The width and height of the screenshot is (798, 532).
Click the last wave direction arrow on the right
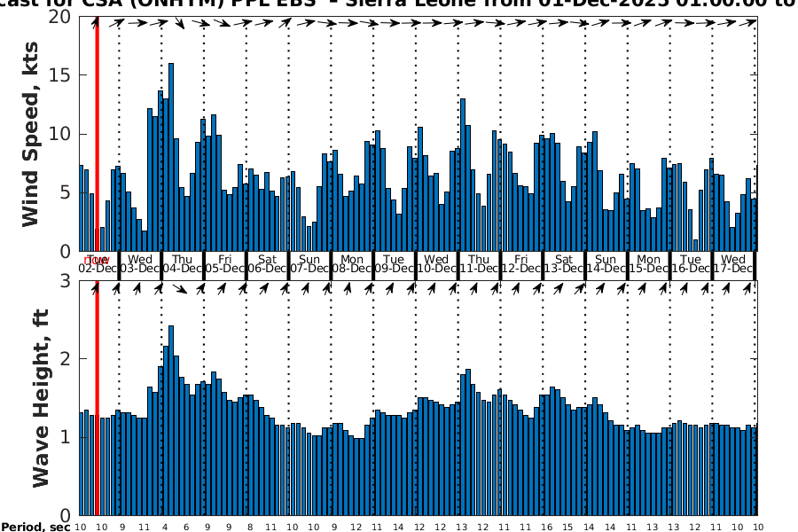click(752, 288)
